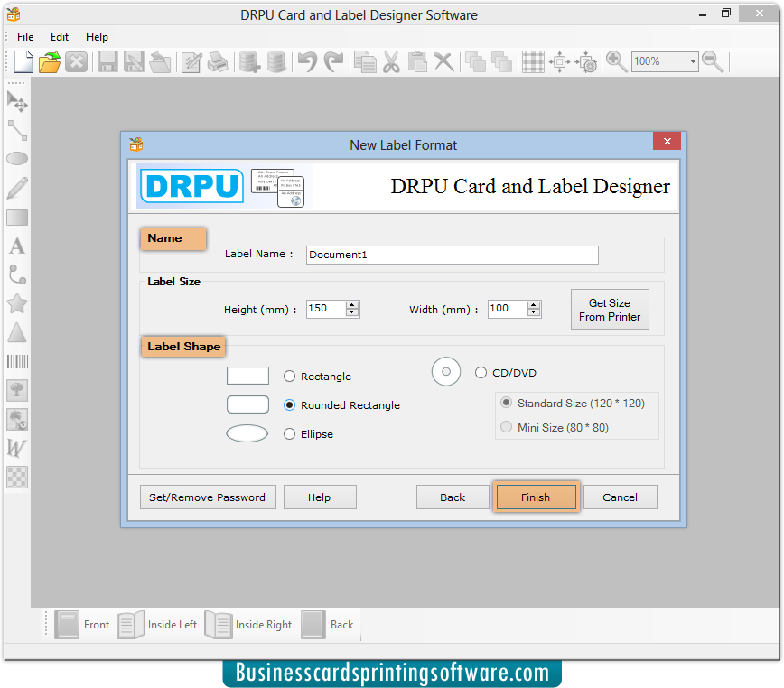Select the Pencil tool
784x688 pixels.
coord(17,188)
